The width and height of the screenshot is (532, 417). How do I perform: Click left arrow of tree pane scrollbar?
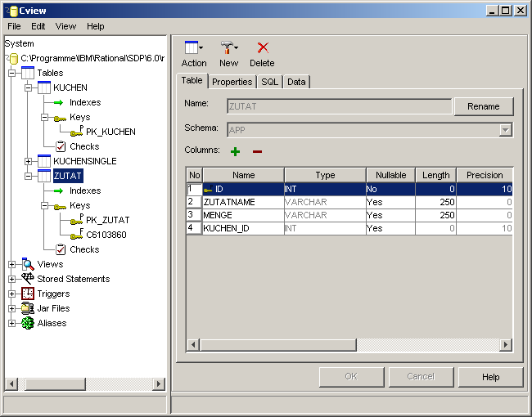(x=11, y=384)
